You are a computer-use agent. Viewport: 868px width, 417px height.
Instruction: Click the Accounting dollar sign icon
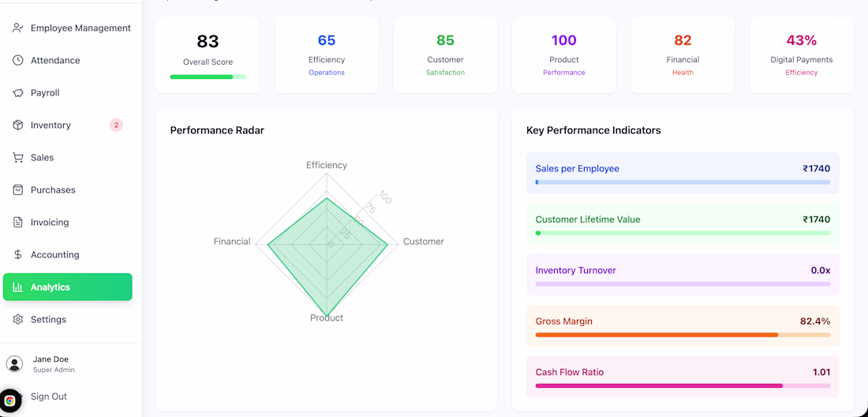click(17, 254)
